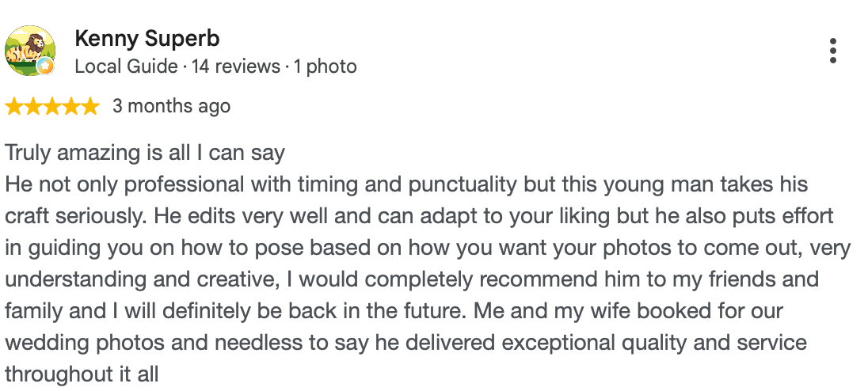Click the first yellow rating star
Screen dimensions: 868x391
pos(13,106)
